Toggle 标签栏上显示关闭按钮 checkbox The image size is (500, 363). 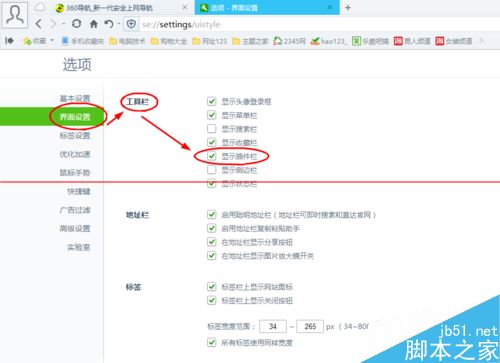tap(212, 300)
